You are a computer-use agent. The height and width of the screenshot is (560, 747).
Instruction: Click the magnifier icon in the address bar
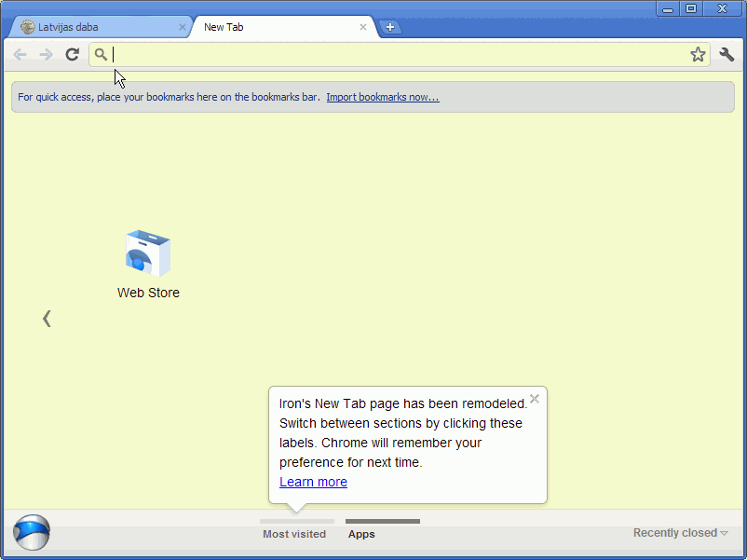[101, 54]
